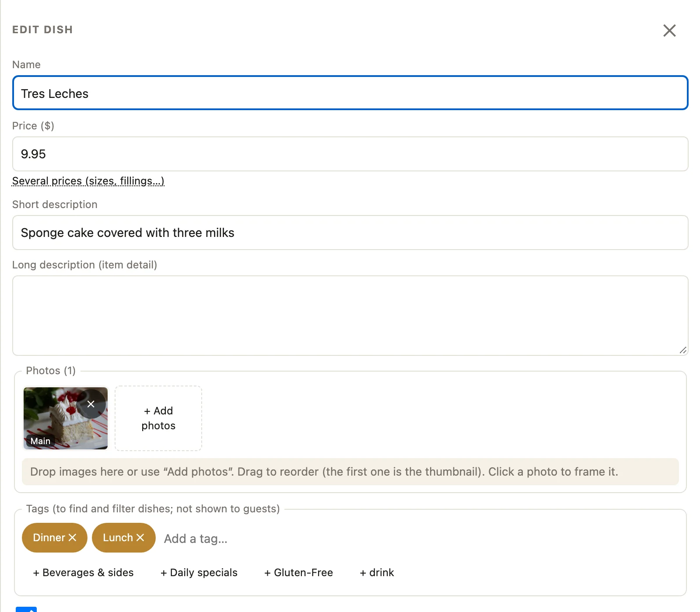Click the drop images hint text
The width and height of the screenshot is (700, 612).
tap(324, 472)
